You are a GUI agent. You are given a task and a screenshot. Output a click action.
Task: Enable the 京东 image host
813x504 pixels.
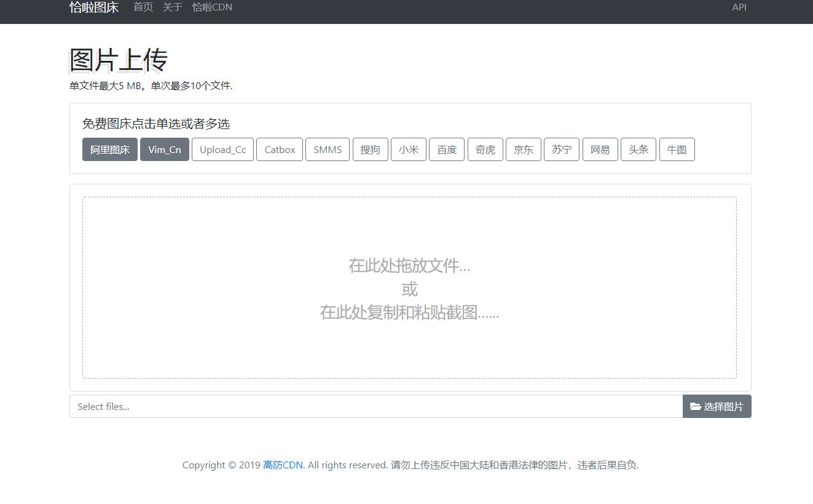point(524,149)
